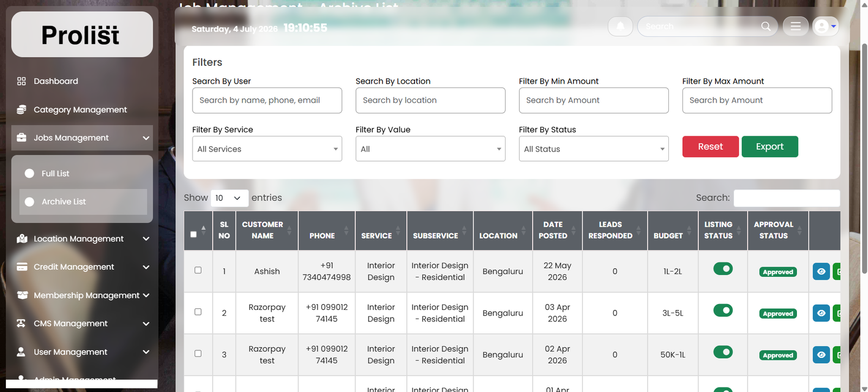View details of Ashish's job with the eye icon
The width and height of the screenshot is (868, 392).
(821, 271)
